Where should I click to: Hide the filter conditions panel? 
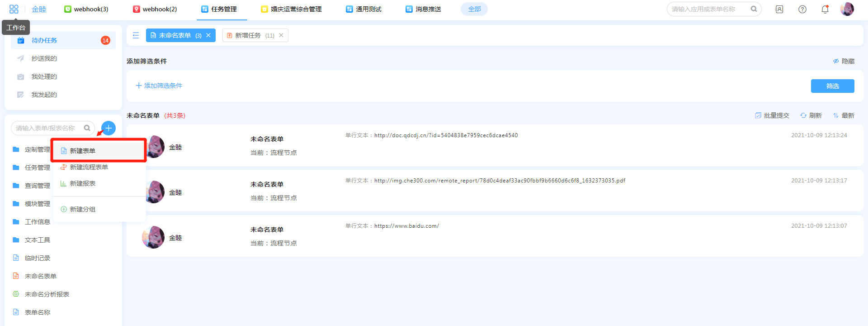(844, 61)
